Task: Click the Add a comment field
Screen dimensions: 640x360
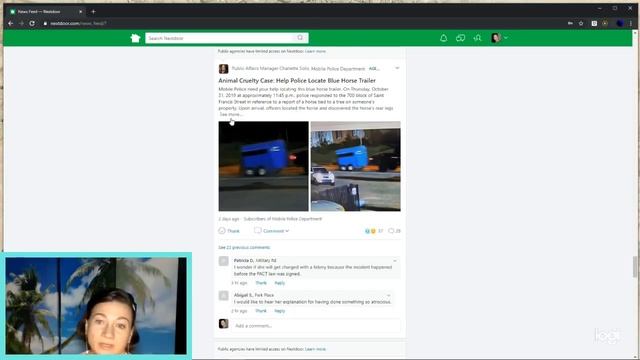Action: tap(316, 326)
